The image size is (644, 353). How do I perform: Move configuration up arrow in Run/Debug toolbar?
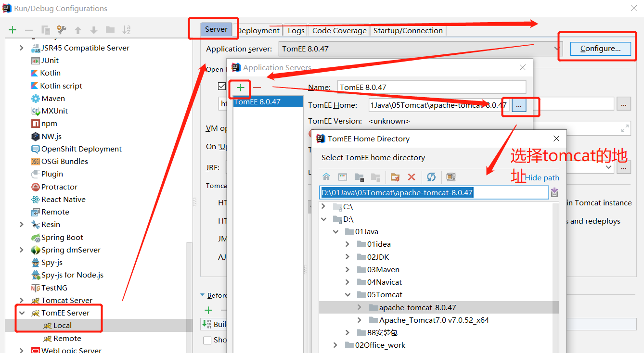point(78,30)
